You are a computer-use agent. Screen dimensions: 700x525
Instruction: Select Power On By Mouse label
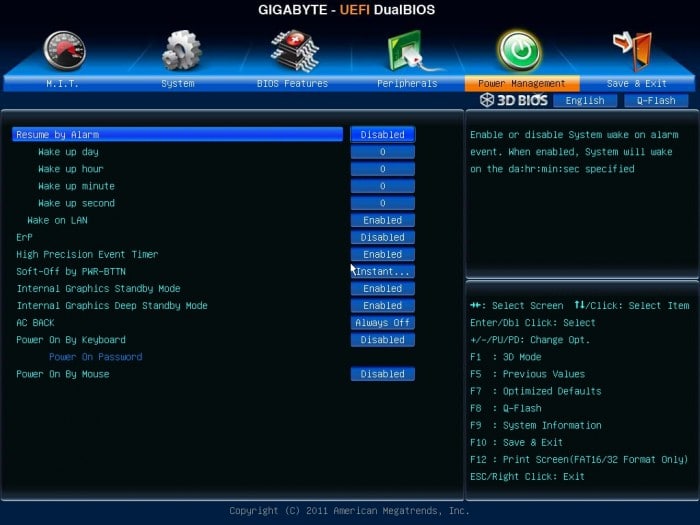click(62, 374)
